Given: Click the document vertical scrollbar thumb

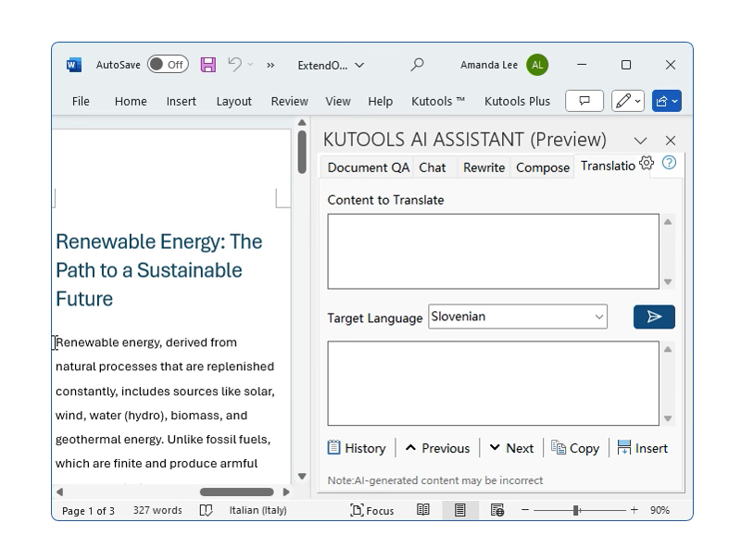Looking at the screenshot, I should point(303,152).
